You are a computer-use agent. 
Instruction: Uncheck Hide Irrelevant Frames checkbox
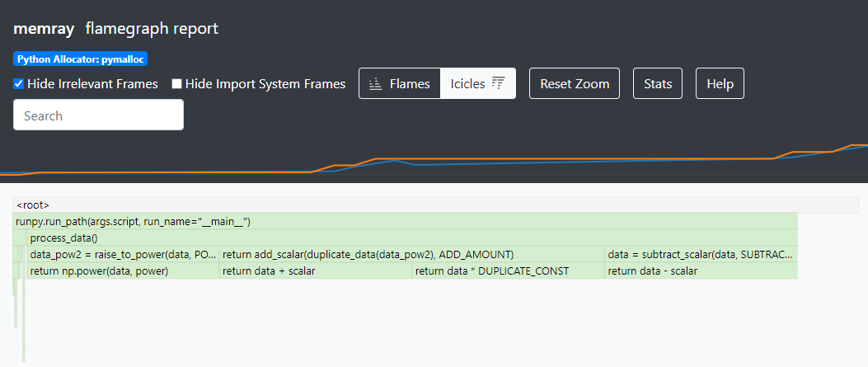tap(19, 84)
